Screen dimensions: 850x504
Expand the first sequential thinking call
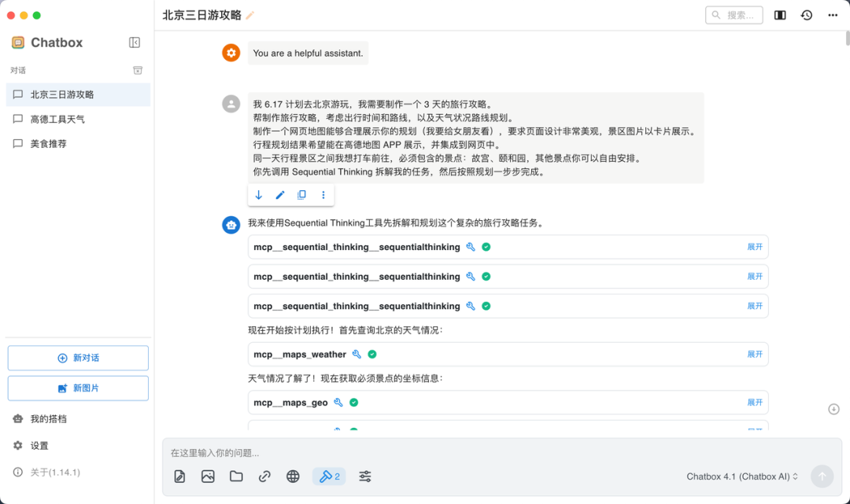pyautogui.click(x=755, y=246)
